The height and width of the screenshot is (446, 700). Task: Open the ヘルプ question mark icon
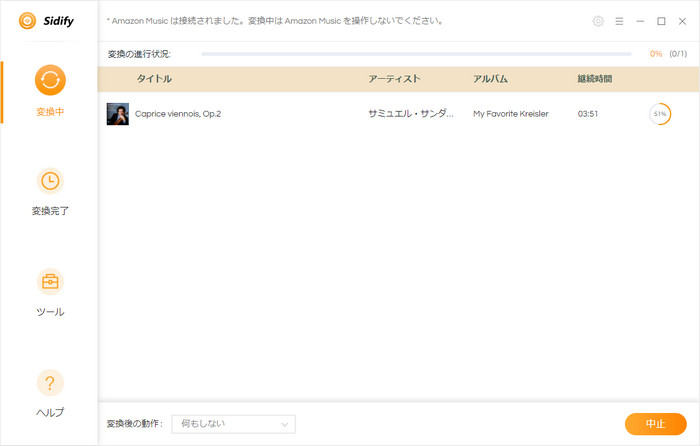[x=50, y=383]
